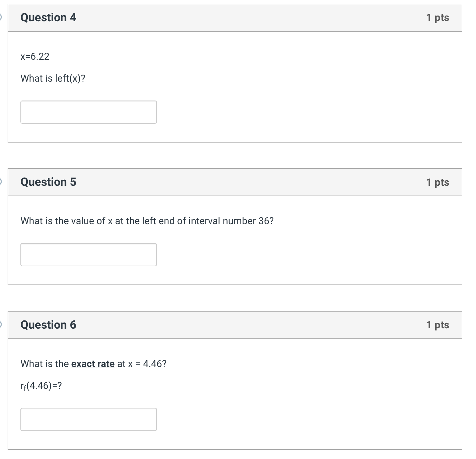Click the "What is left(x)?" prompt
The height and width of the screenshot is (459, 476).
53,79
